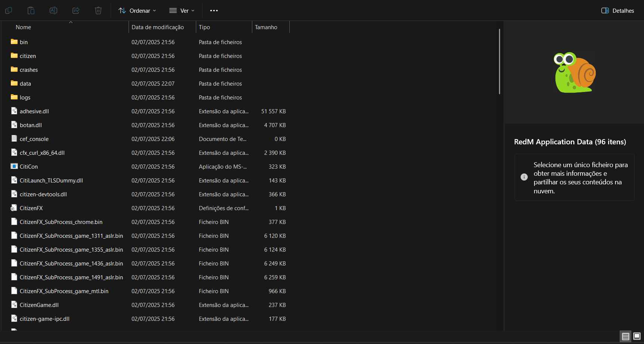Click the Paste clipboard icon
Screen dimensions: 644x344
point(31,10)
